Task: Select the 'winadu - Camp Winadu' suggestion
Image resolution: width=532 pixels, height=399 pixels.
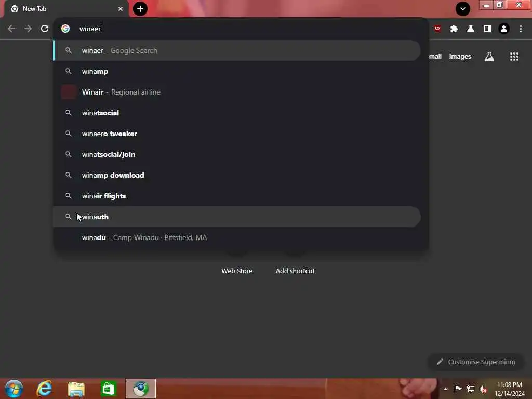Action: pos(237,237)
